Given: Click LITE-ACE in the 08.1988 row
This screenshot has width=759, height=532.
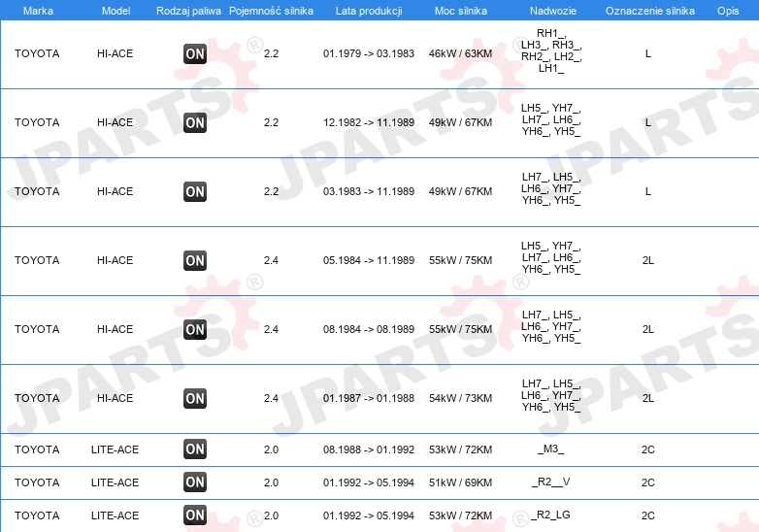Looking at the screenshot, I should point(115,449).
